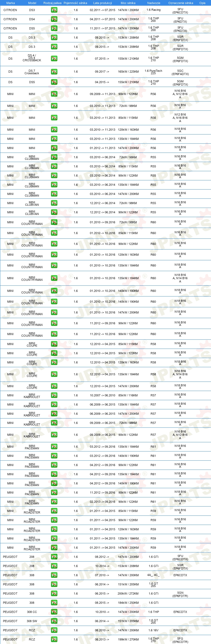Click fuel icon in PEUGEOT 308 184kW / 250KM row
Image resolution: width=211 pixels, height=644 pixels.
(x=54, y=603)
